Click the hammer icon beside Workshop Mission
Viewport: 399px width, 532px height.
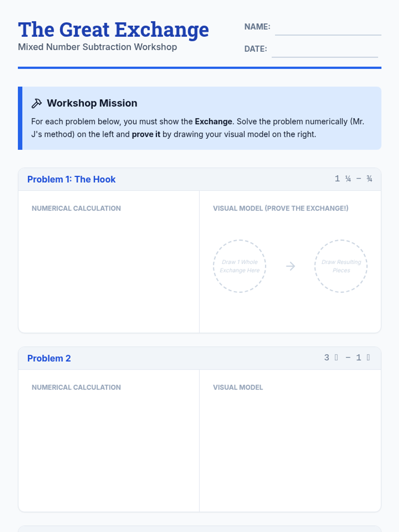[x=37, y=103]
